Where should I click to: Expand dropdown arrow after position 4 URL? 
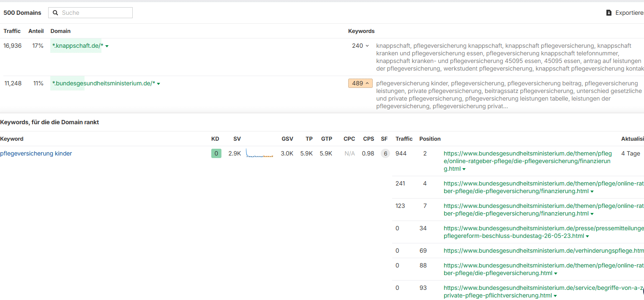[592, 192]
